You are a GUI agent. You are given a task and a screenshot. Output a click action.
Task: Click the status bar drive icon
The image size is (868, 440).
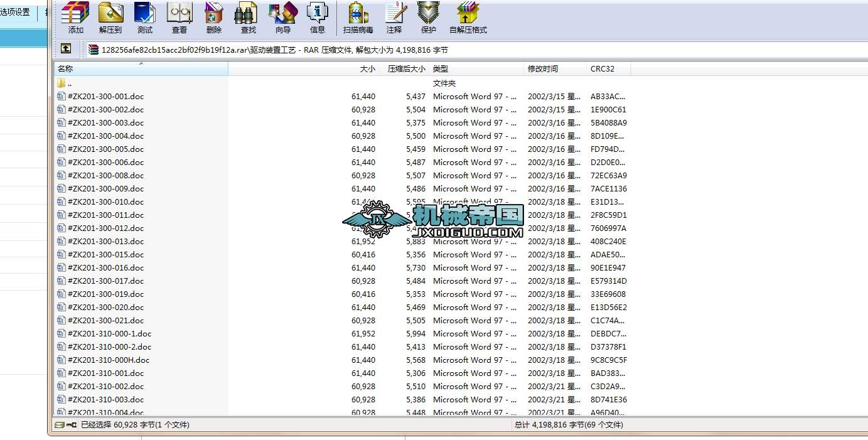tap(60, 425)
